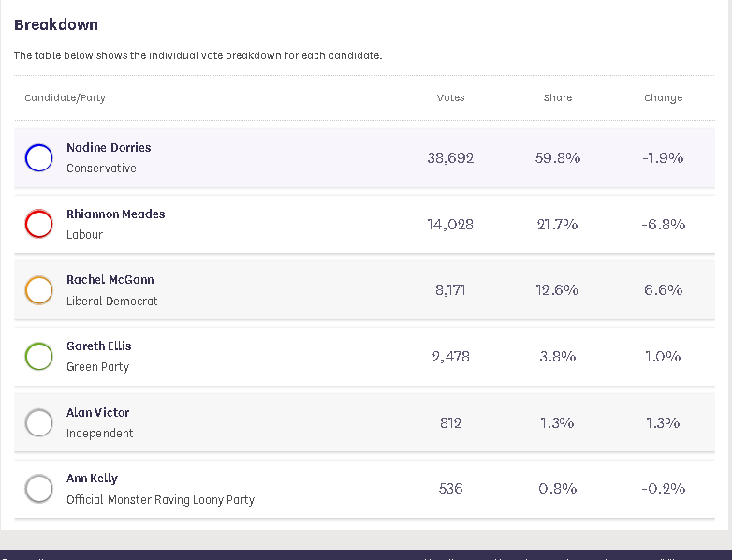
Task: Click the Share column header
Action: (x=557, y=97)
